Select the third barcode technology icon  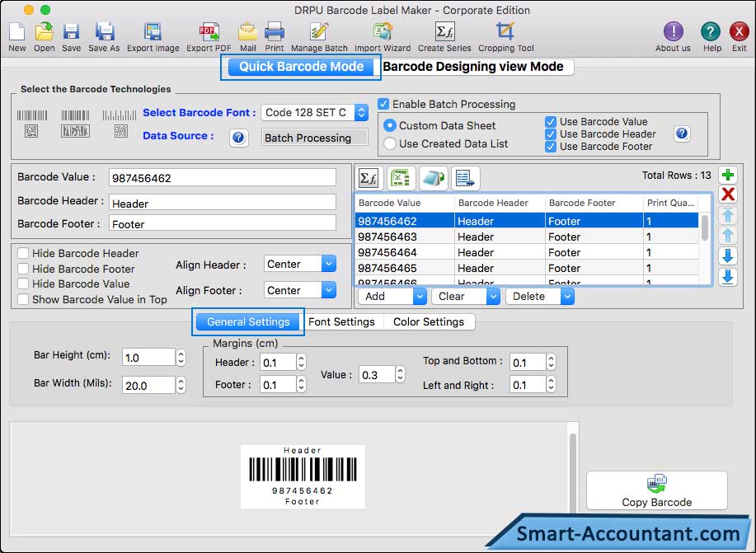coord(120,124)
